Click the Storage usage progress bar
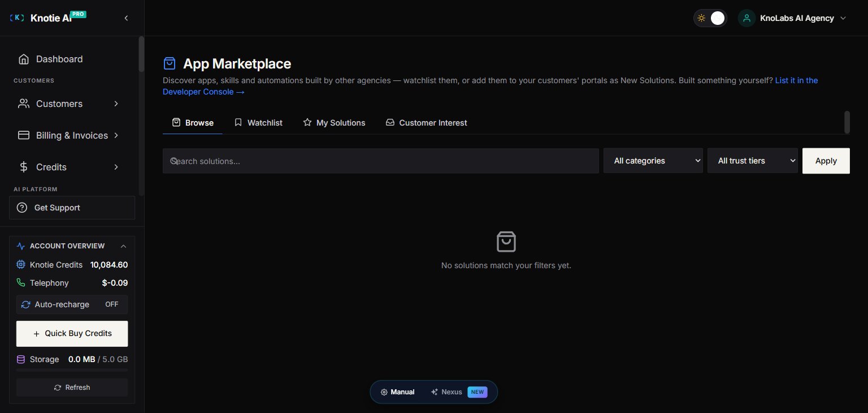This screenshot has width=868, height=413. (x=72, y=369)
